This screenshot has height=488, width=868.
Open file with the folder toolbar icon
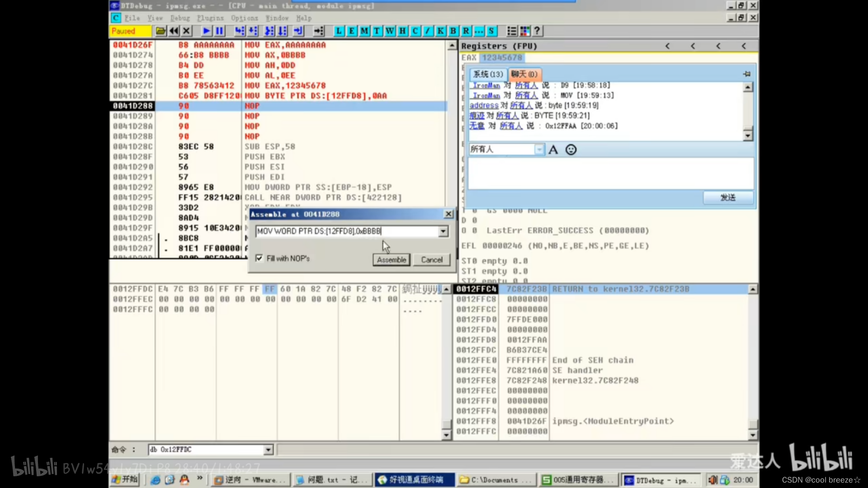point(160,31)
